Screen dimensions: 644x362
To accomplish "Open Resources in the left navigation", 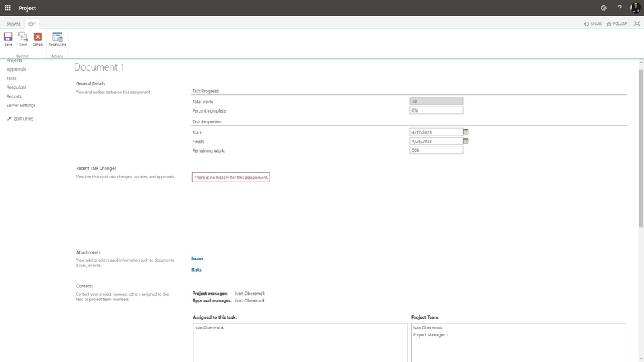I will (16, 87).
